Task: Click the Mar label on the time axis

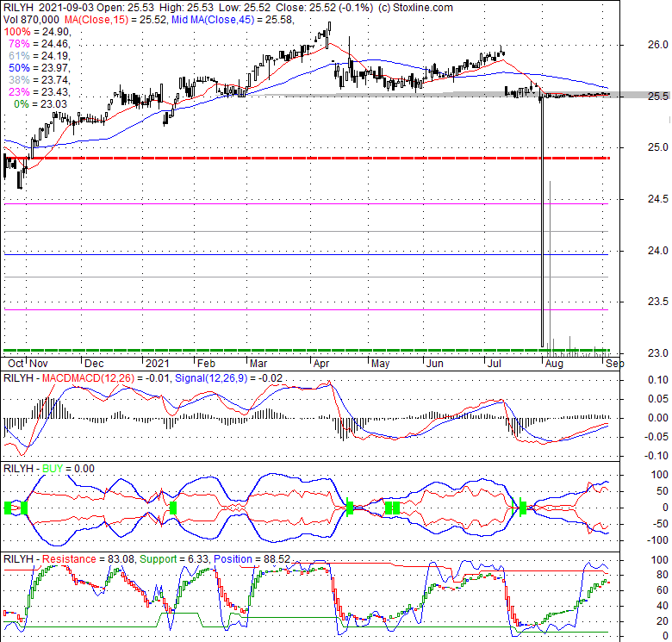Action: pyautogui.click(x=258, y=364)
